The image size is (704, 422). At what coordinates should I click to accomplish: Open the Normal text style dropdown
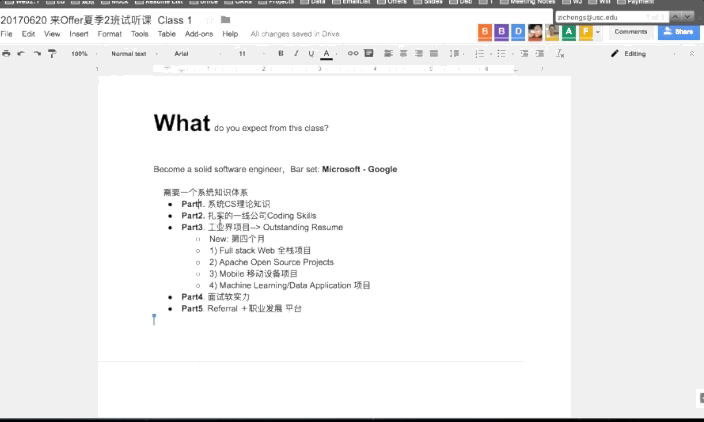pos(134,53)
